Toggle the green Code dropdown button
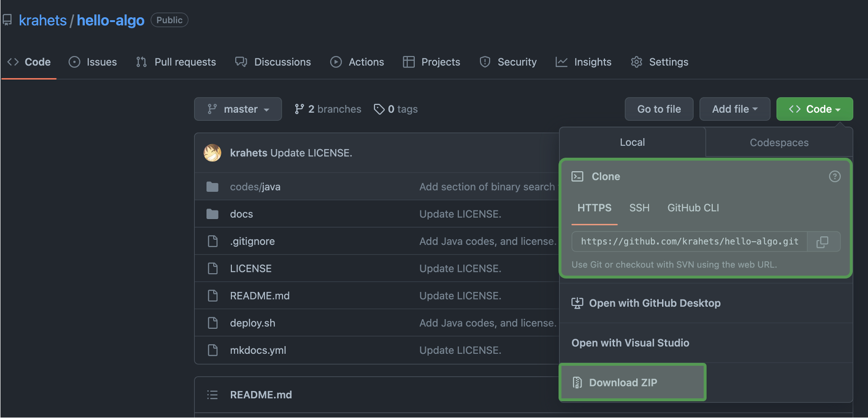Screen dimensions: 868x418 [x=814, y=109]
